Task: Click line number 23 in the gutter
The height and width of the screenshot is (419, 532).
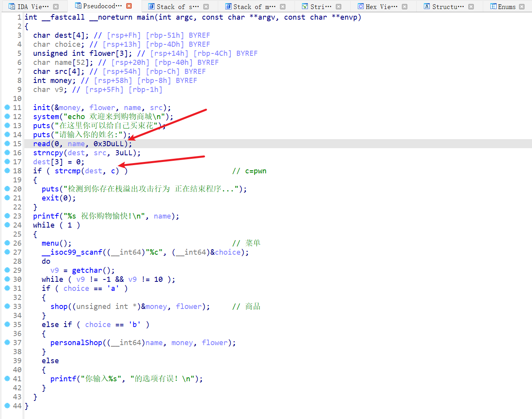Action: [17, 216]
